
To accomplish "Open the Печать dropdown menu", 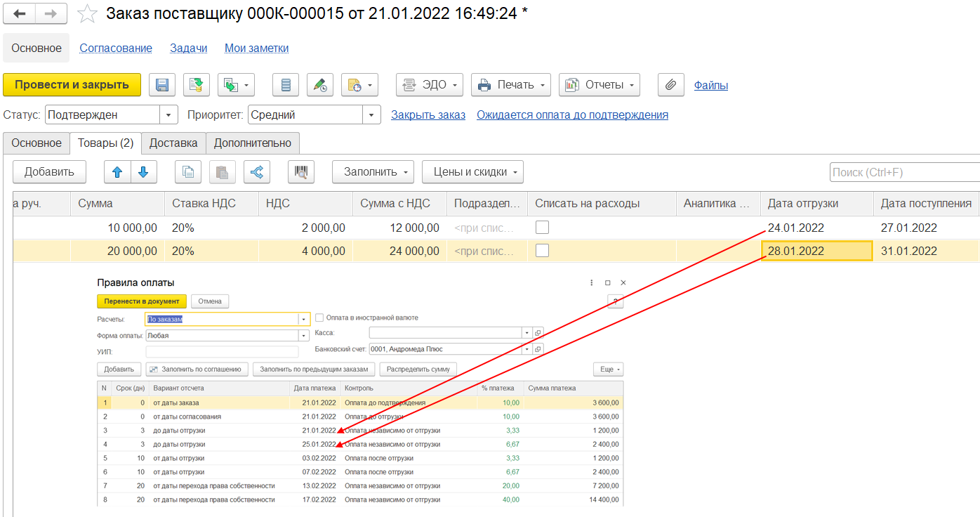I will pyautogui.click(x=511, y=85).
